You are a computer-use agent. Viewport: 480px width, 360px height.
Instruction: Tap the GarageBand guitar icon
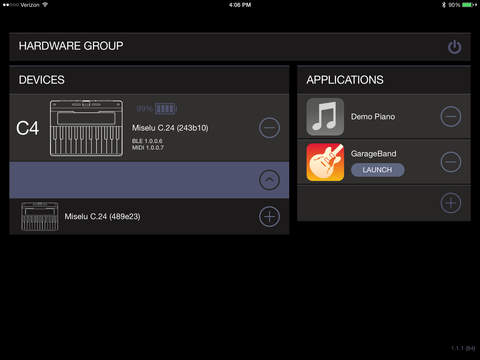325,162
